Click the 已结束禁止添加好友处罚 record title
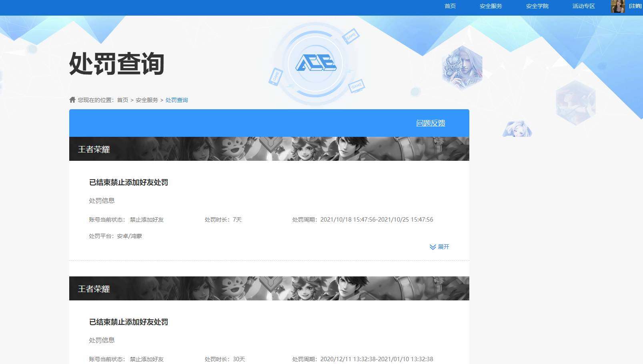Screen dimensions: 643x364 pyautogui.click(x=129, y=182)
